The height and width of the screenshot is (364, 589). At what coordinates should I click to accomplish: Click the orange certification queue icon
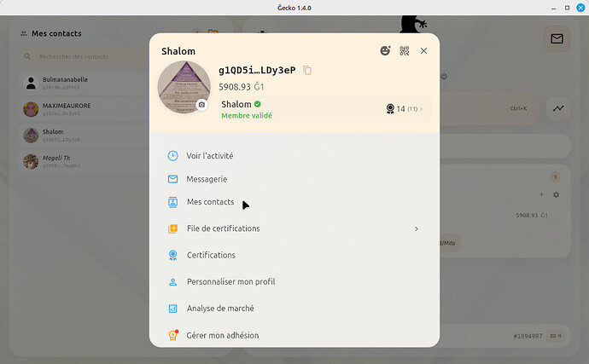[x=172, y=228]
